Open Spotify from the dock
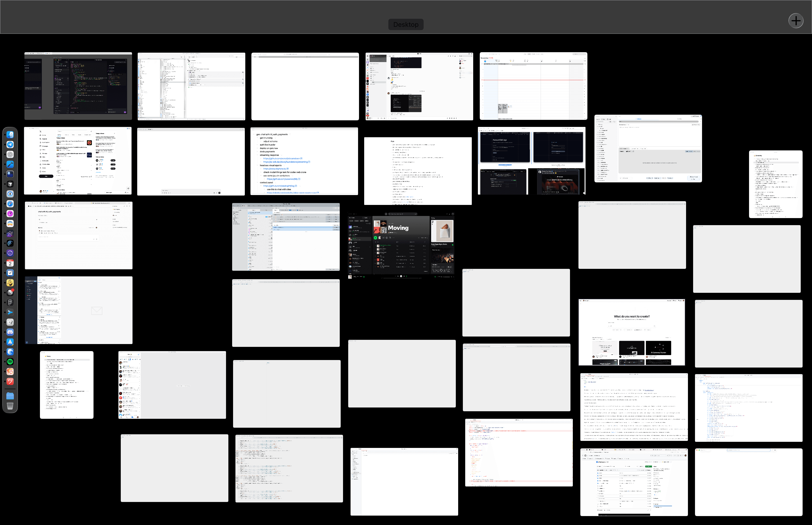This screenshot has width=812, height=525. click(10, 362)
